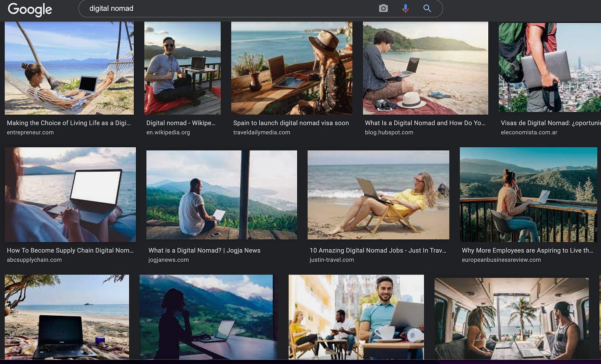Click 'Digital nomad - Wikipe...' title

click(181, 123)
